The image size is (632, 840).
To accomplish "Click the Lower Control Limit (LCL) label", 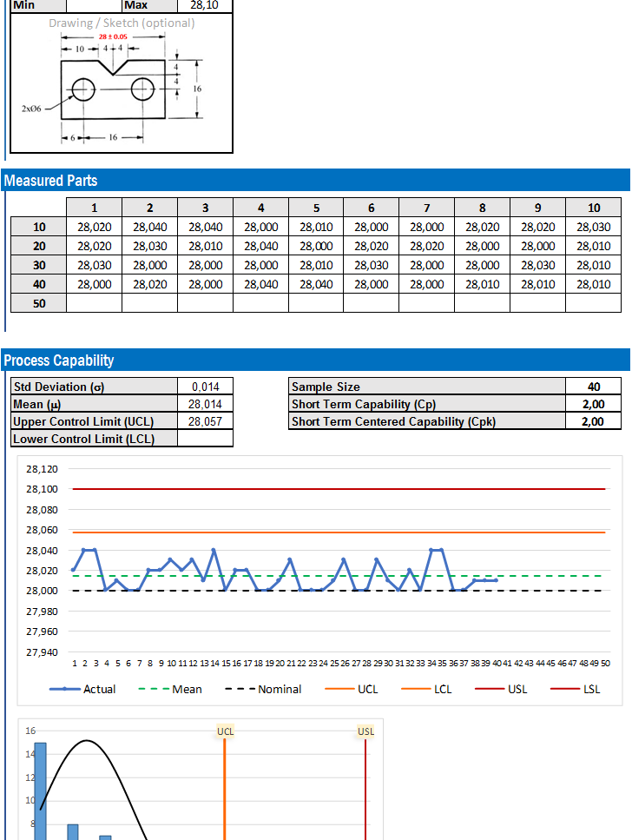I will pyautogui.click(x=95, y=439).
